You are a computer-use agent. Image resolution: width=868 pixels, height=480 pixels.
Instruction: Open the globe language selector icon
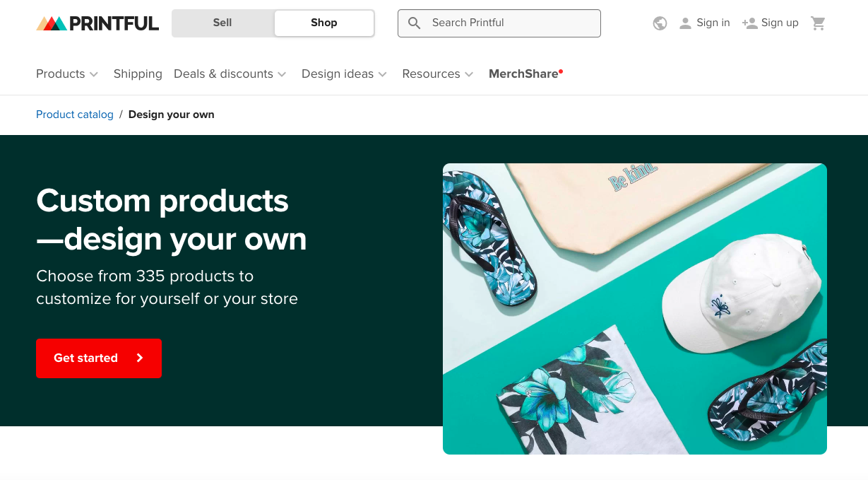(660, 23)
